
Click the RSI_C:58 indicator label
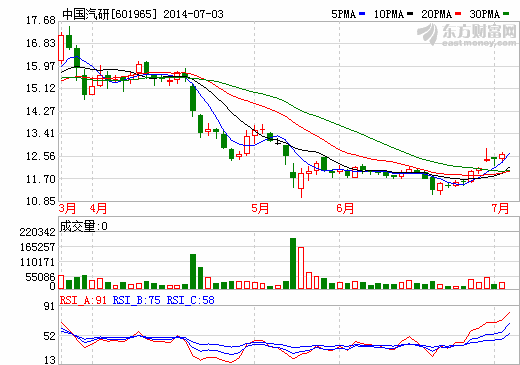tap(190, 300)
